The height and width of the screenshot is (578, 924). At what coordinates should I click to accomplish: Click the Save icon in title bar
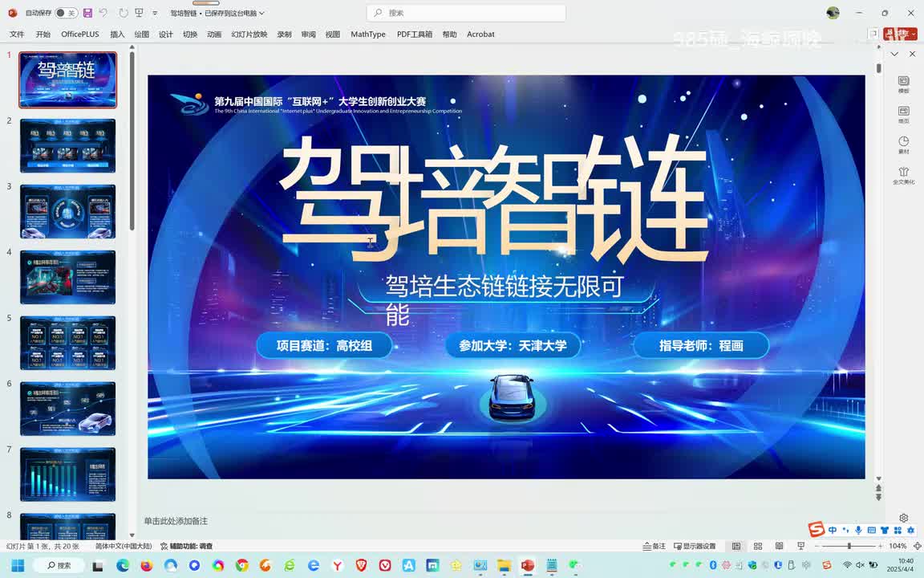point(87,13)
